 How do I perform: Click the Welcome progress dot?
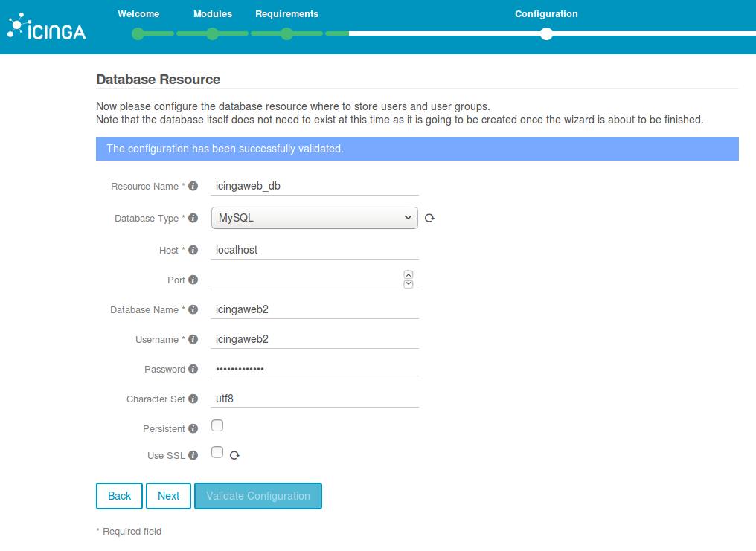[x=138, y=33]
